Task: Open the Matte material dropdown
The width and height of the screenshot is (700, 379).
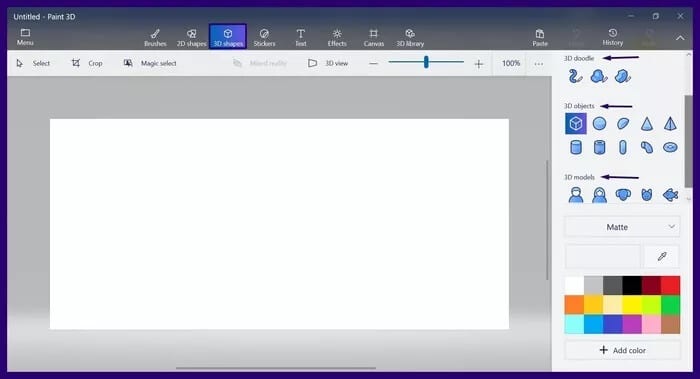Action: pyautogui.click(x=622, y=227)
